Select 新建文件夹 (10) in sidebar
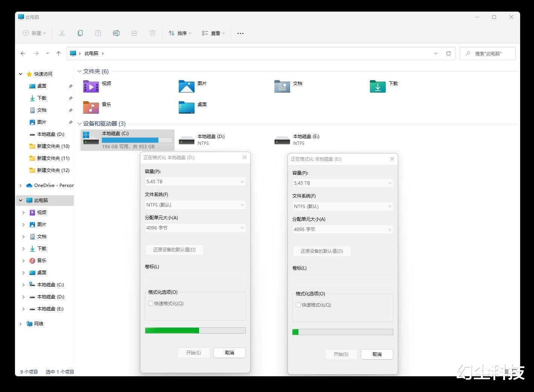 pos(49,146)
